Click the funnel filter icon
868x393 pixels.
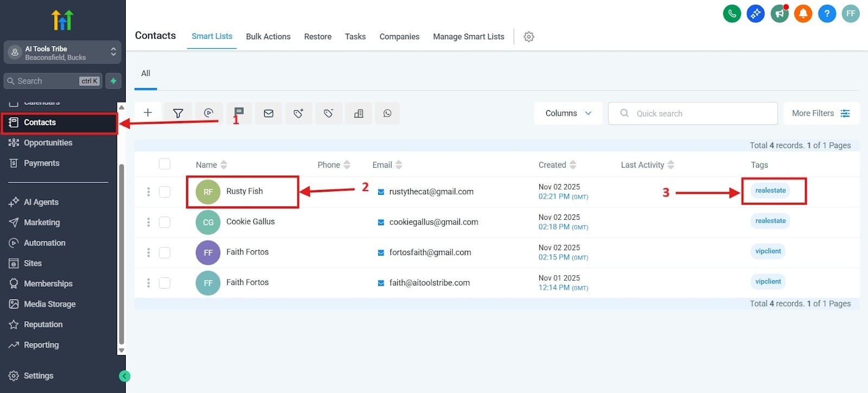click(178, 113)
